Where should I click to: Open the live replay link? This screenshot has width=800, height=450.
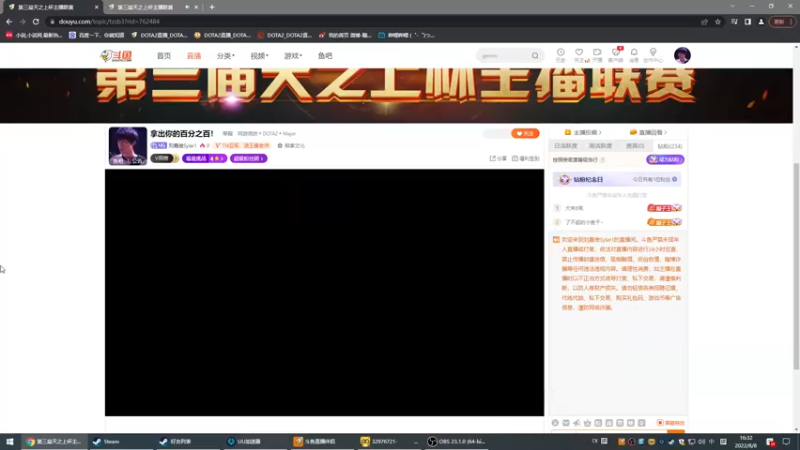[x=648, y=133]
